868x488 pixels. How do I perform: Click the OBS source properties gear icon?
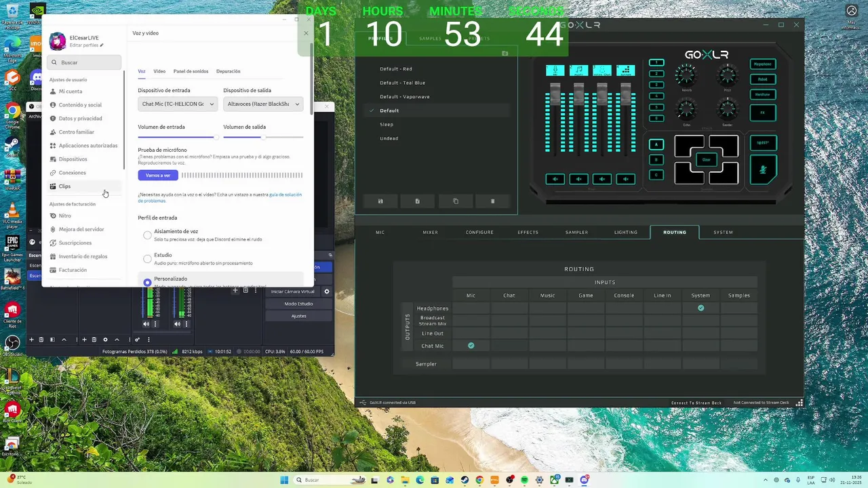click(105, 340)
